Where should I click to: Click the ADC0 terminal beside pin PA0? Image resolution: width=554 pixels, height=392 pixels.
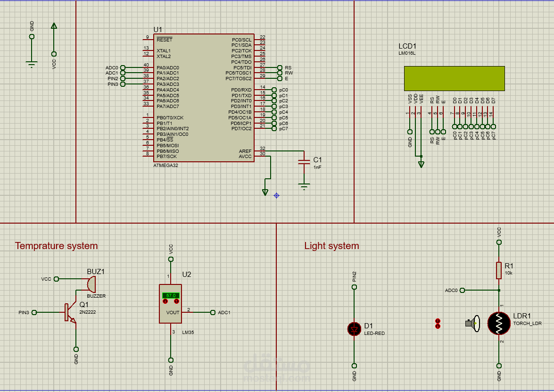point(123,67)
